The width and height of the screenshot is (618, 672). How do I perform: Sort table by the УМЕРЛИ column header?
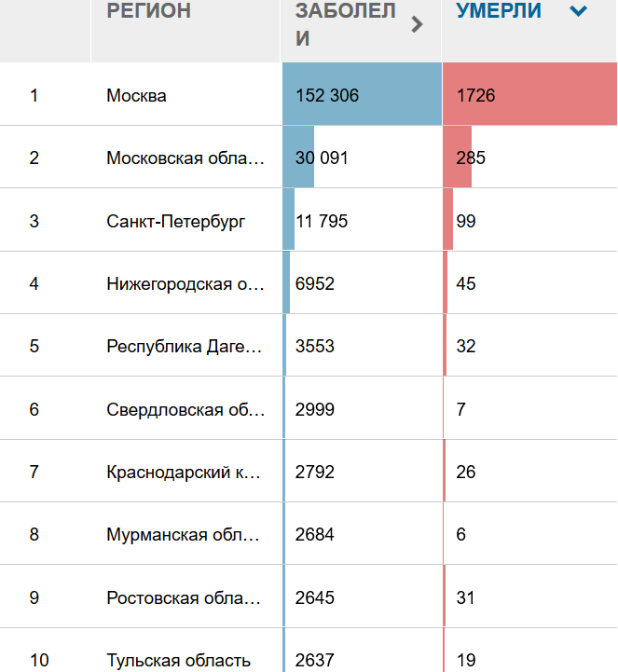[499, 10]
